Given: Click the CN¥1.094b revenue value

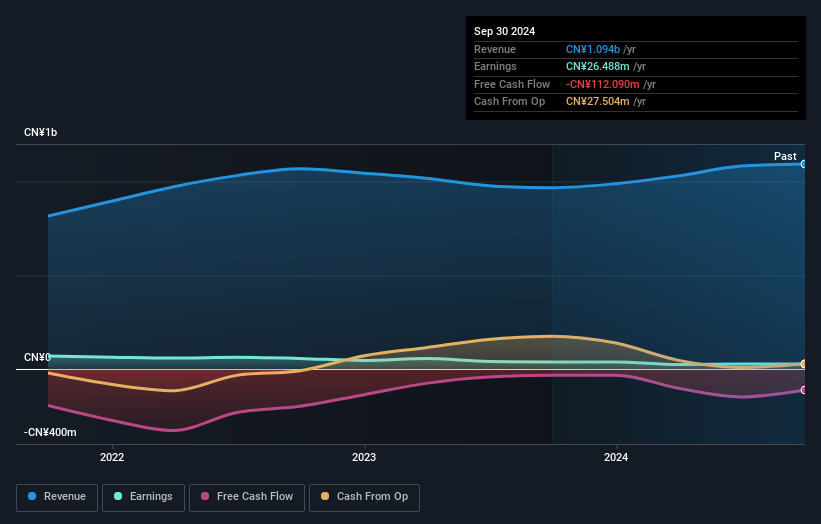Looking at the screenshot, I should pyautogui.click(x=593, y=49).
